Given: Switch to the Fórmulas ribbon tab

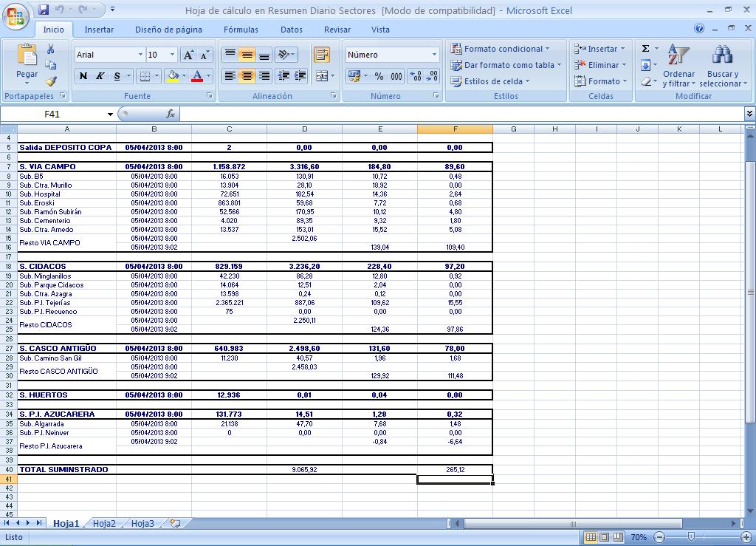Looking at the screenshot, I should tap(241, 30).
